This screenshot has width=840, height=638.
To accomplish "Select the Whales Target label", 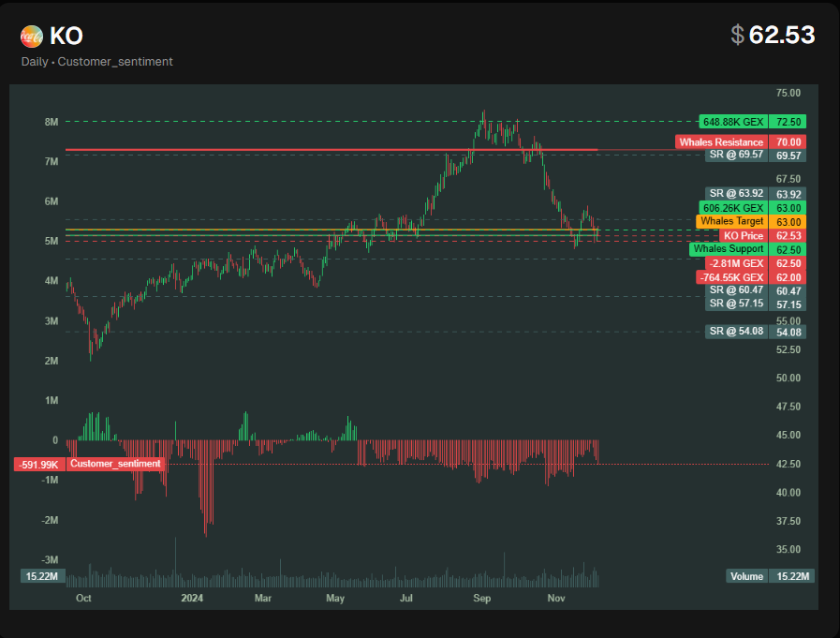I will tap(731, 221).
